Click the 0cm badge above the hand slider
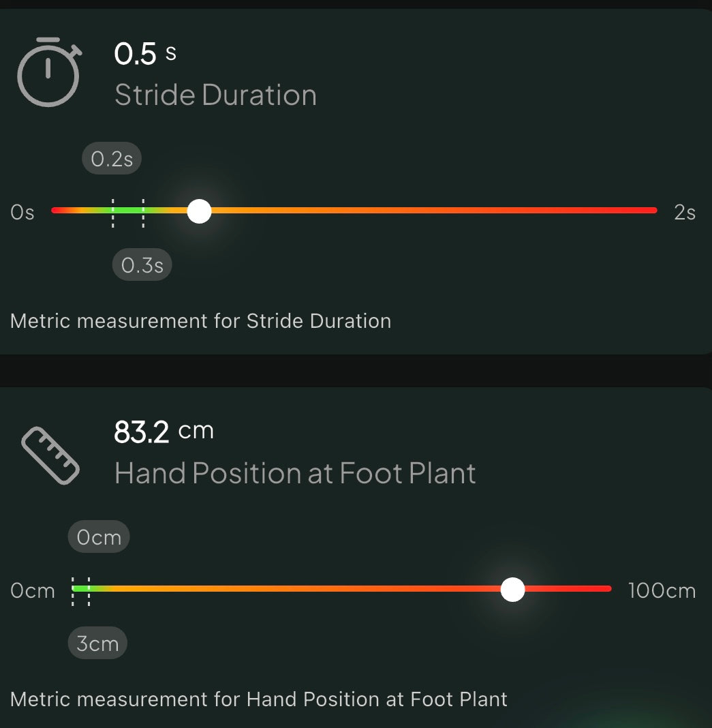This screenshot has width=712, height=728. [x=99, y=538]
